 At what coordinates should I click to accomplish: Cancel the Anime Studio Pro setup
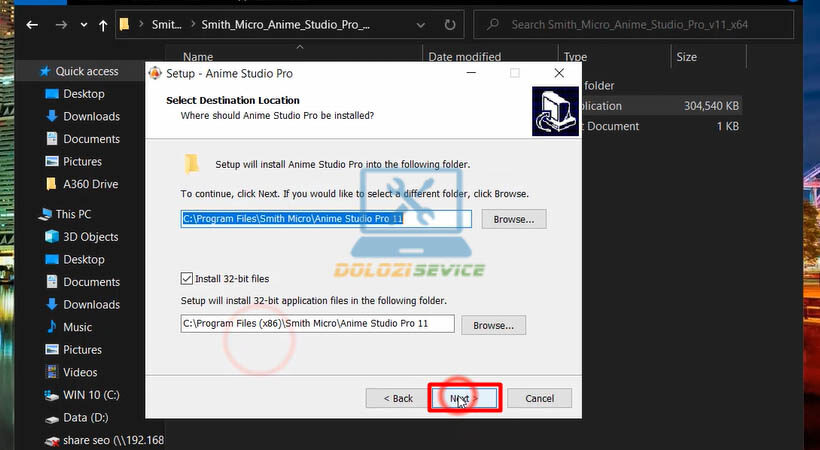pyautogui.click(x=539, y=398)
